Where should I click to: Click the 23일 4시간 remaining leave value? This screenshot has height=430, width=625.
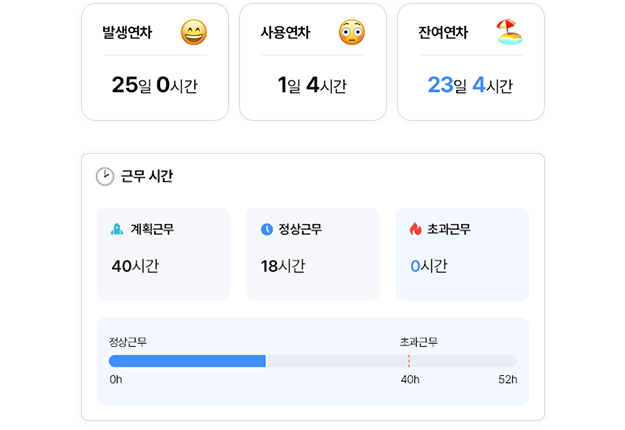click(470, 85)
